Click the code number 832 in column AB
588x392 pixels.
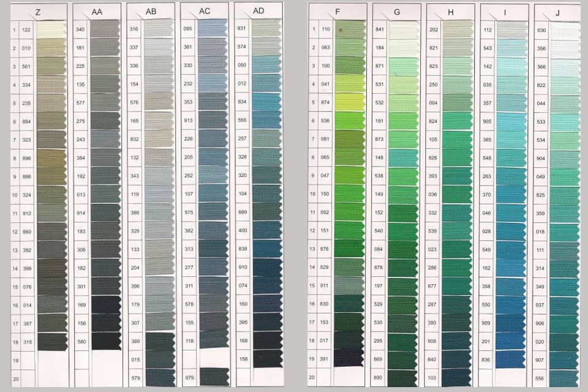pyautogui.click(x=134, y=139)
